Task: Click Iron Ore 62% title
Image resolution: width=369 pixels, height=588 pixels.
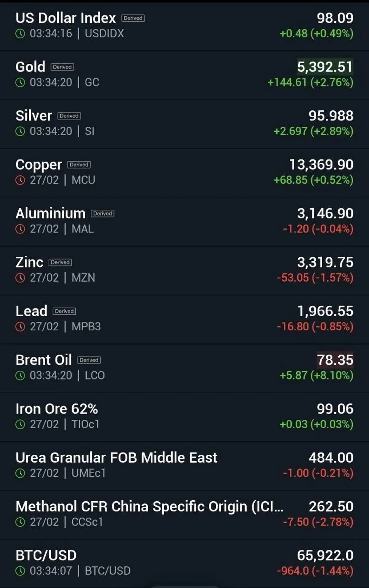Action: (57, 409)
